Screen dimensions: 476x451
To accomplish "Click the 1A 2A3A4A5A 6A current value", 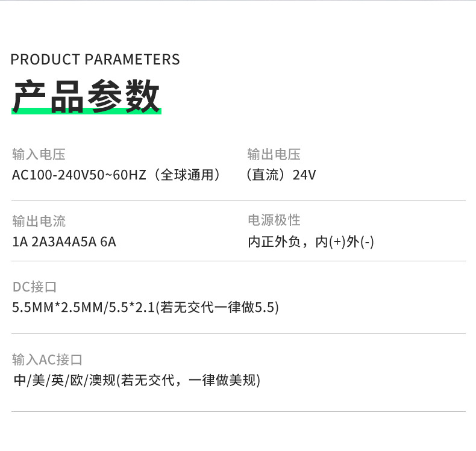I will (64, 242).
